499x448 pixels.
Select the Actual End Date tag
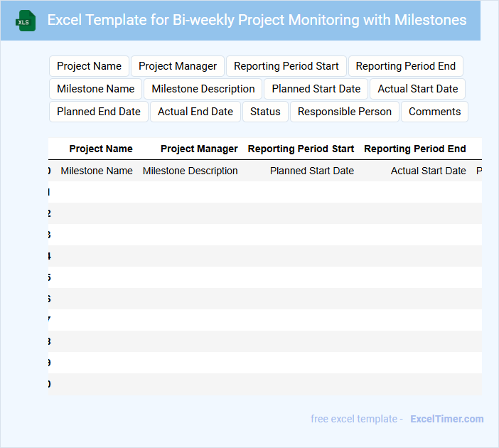coord(195,112)
